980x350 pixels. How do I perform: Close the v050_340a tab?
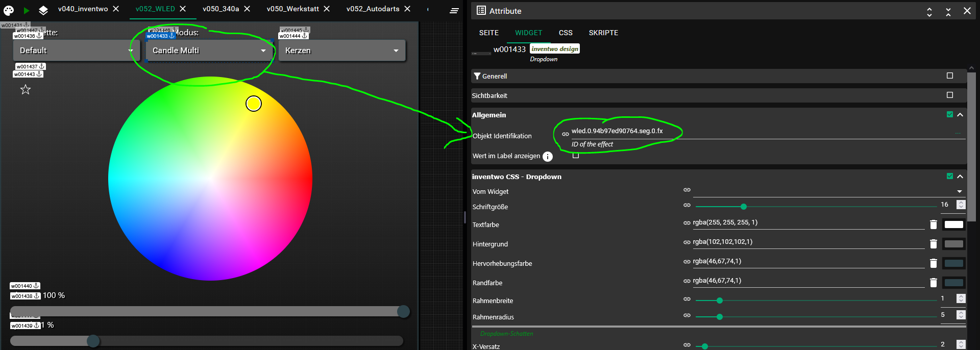pyautogui.click(x=247, y=9)
